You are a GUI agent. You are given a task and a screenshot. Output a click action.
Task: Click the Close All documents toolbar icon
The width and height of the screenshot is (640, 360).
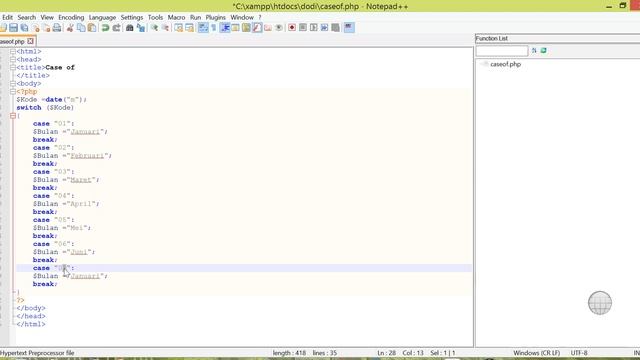(47, 28)
